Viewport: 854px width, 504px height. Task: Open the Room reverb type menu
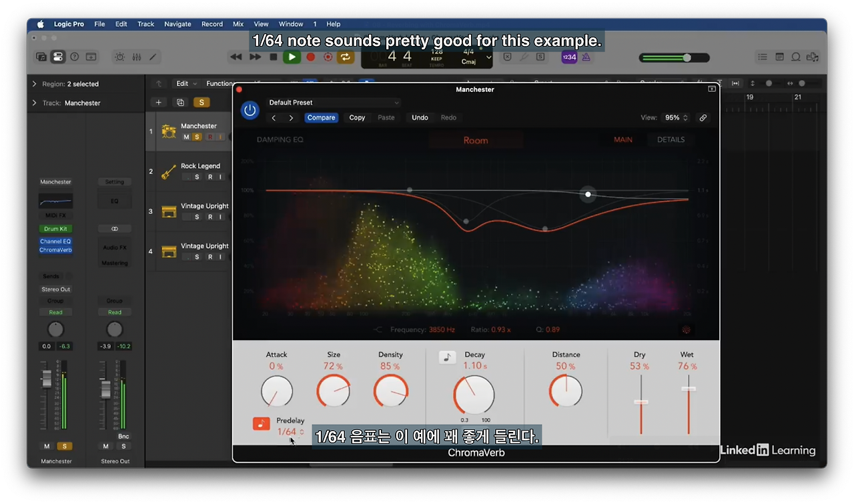[476, 140]
